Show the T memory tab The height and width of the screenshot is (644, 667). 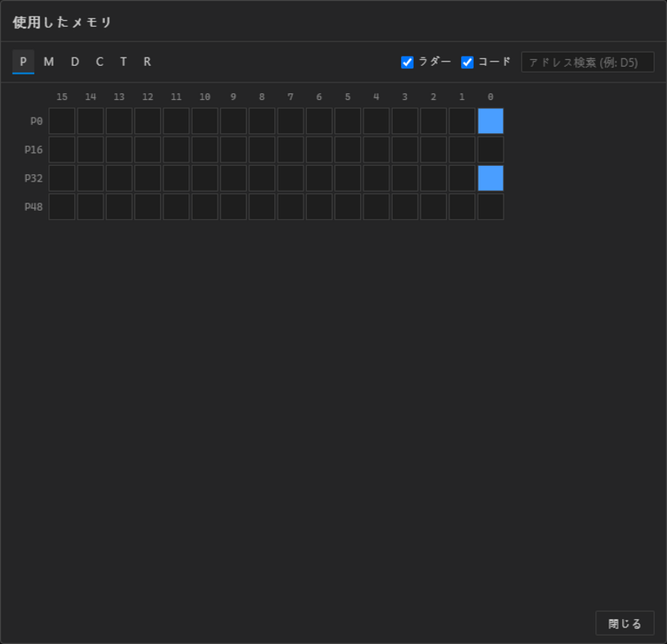tap(123, 62)
